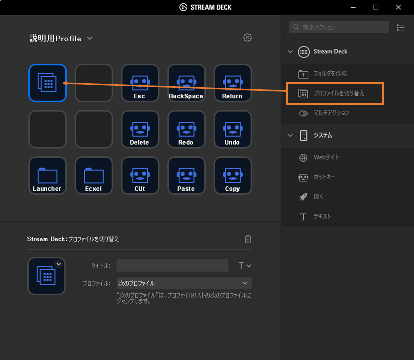Minimize the Stream Deck window
Viewport: 414px width, 360px height.
point(353,7)
